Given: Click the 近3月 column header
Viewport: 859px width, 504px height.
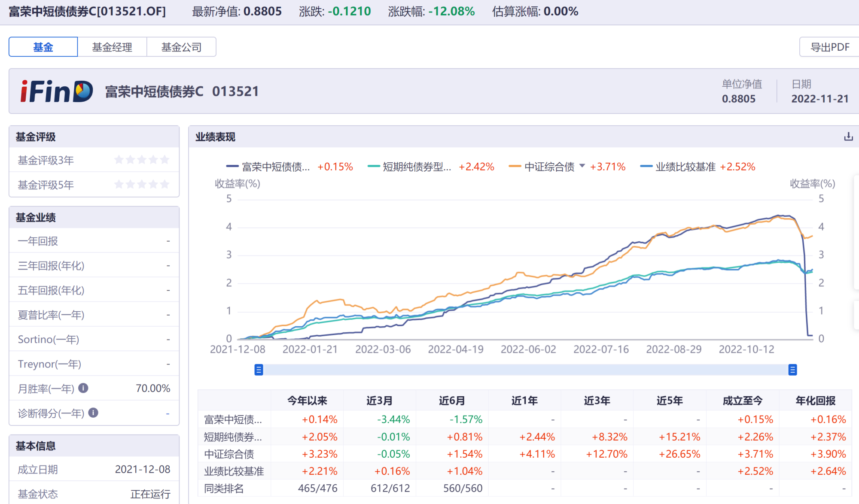Looking at the screenshot, I should [379, 401].
